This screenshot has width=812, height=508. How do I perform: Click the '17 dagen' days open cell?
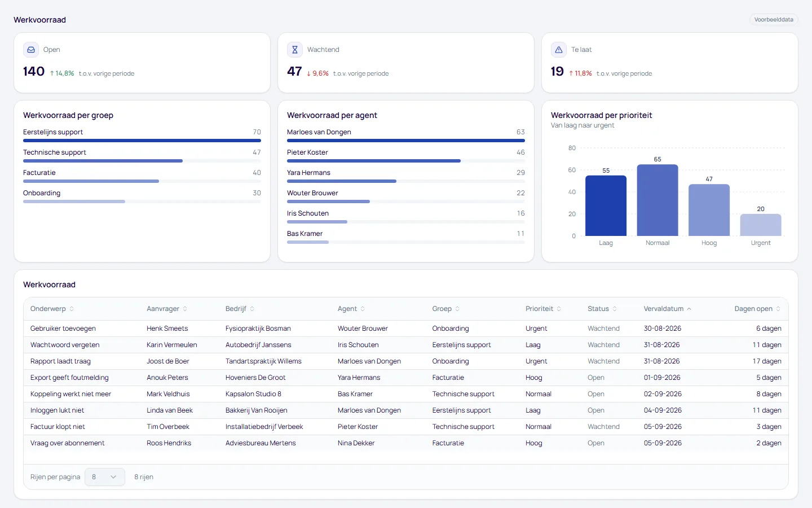[767, 361]
